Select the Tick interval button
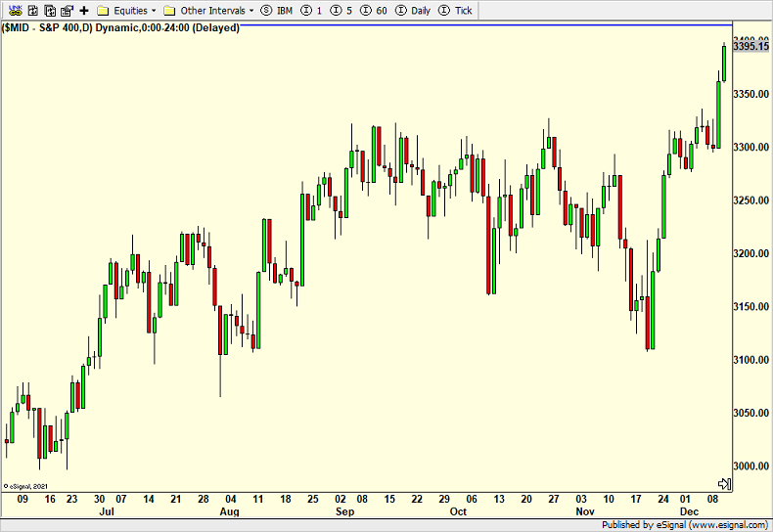 (x=455, y=10)
